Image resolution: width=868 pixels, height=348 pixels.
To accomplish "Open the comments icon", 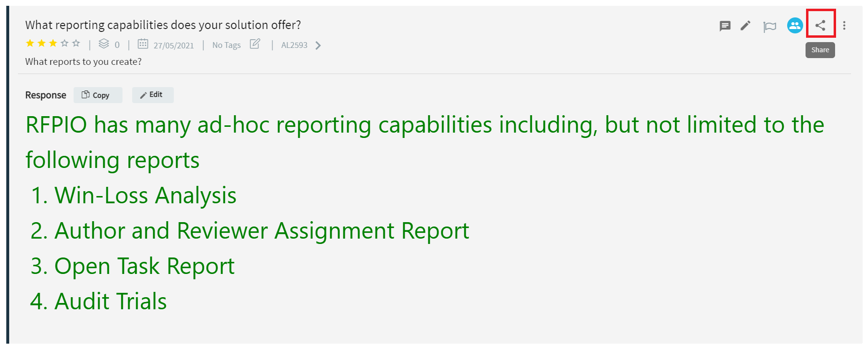I will point(725,26).
